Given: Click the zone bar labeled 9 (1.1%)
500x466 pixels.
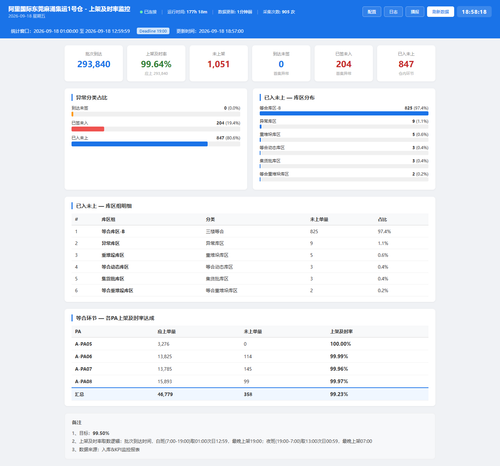Looking at the screenshot, I should click(x=261, y=127).
